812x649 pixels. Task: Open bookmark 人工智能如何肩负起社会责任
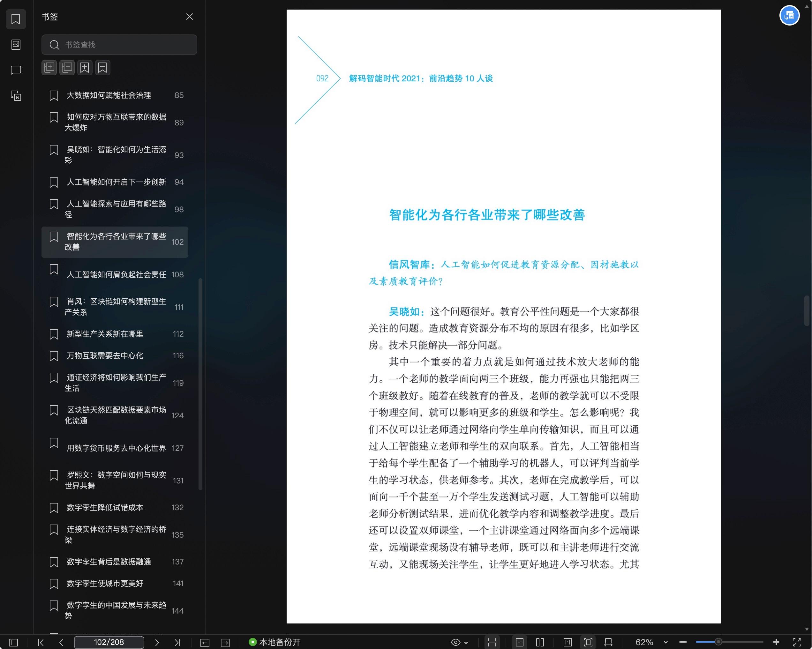[x=115, y=274]
